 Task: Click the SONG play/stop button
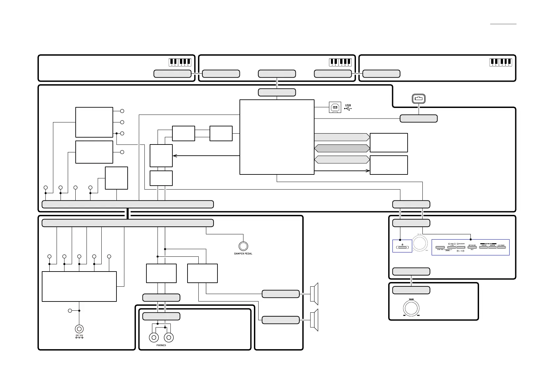point(452,247)
